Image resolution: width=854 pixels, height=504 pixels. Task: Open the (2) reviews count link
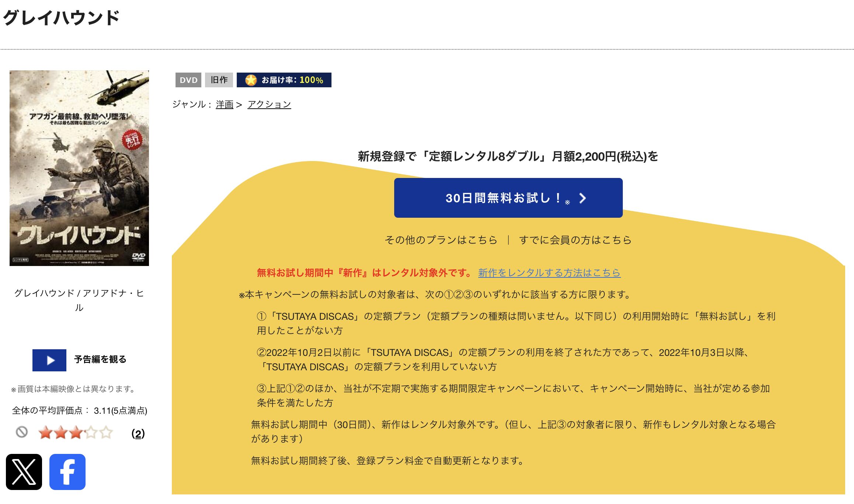click(138, 434)
